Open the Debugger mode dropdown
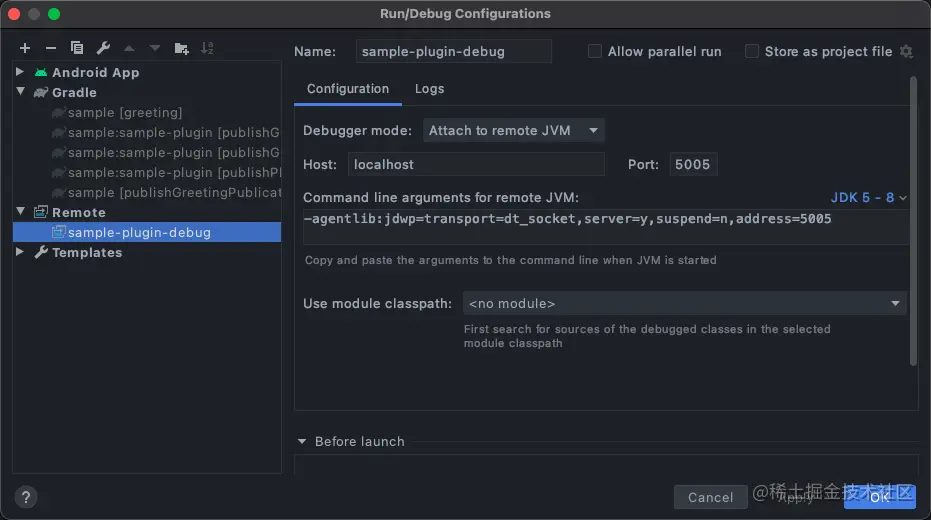Screen dimensions: 931x520 514,131
